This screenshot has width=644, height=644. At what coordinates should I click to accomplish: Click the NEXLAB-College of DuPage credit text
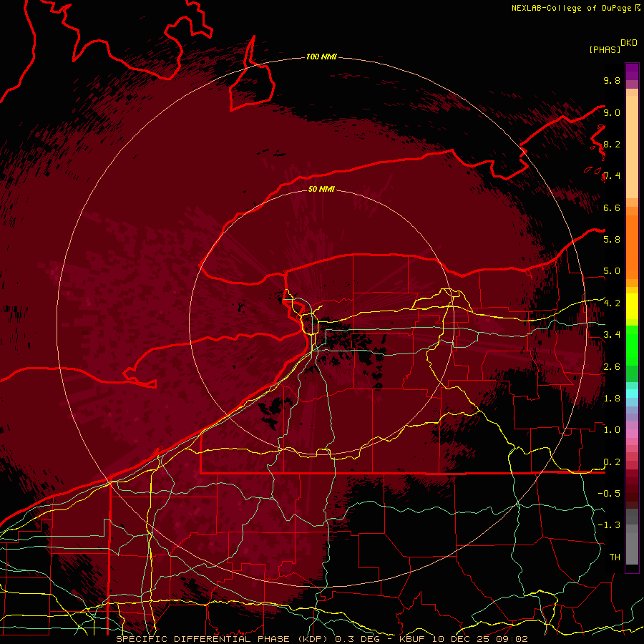(x=571, y=8)
